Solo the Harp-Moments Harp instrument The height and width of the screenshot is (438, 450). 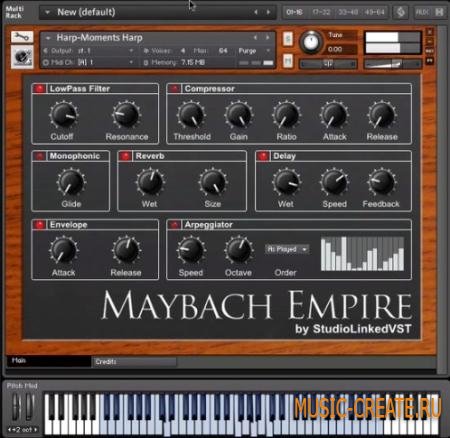click(288, 39)
